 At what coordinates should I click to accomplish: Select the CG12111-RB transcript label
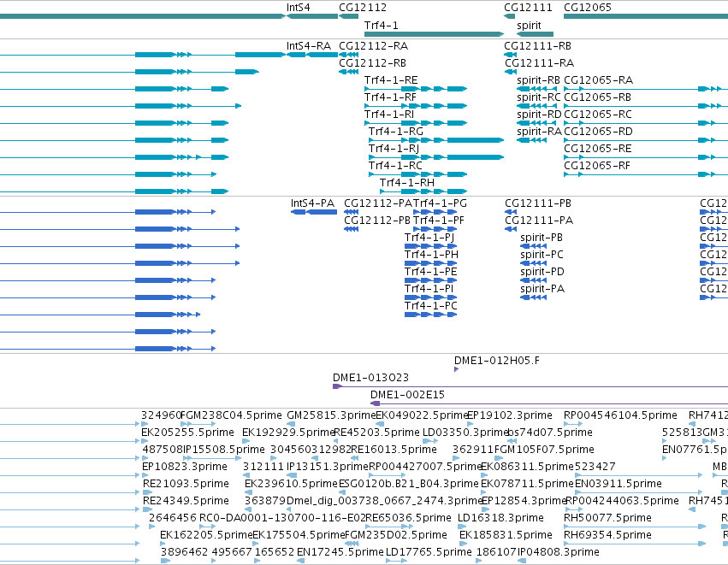point(537,46)
